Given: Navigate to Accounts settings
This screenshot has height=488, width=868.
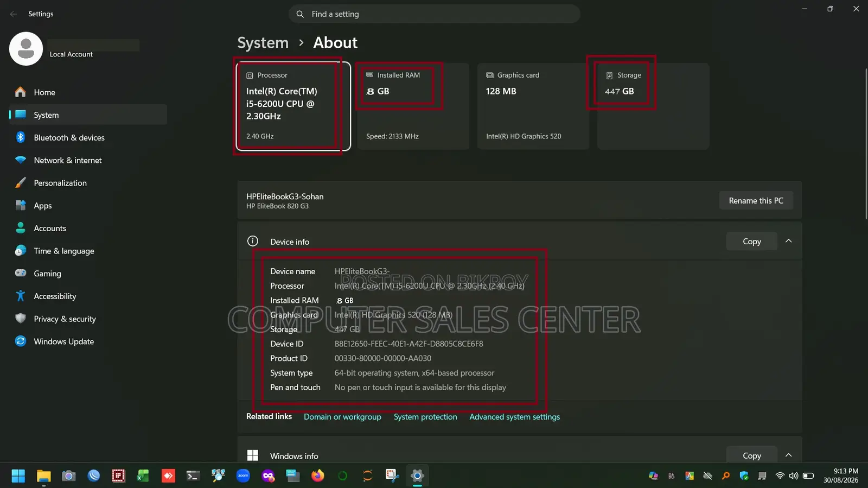Looking at the screenshot, I should (x=88, y=229).
